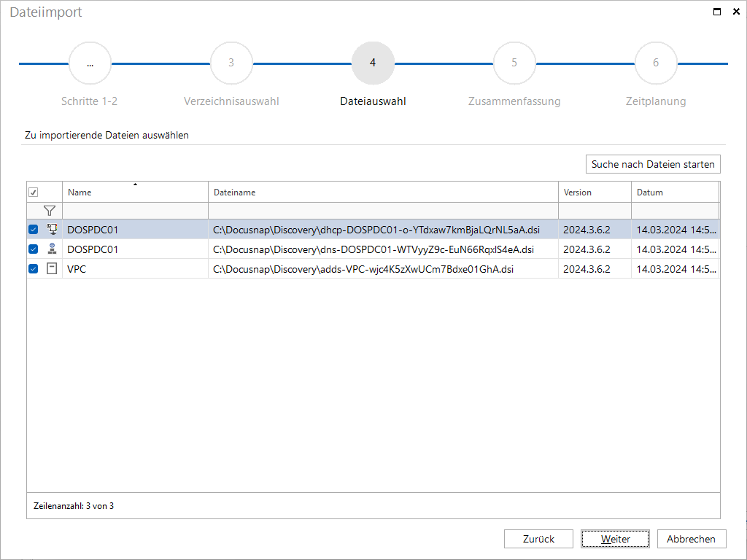Uncheck the VPC row checkbox
The height and width of the screenshot is (560, 747).
[34, 268]
